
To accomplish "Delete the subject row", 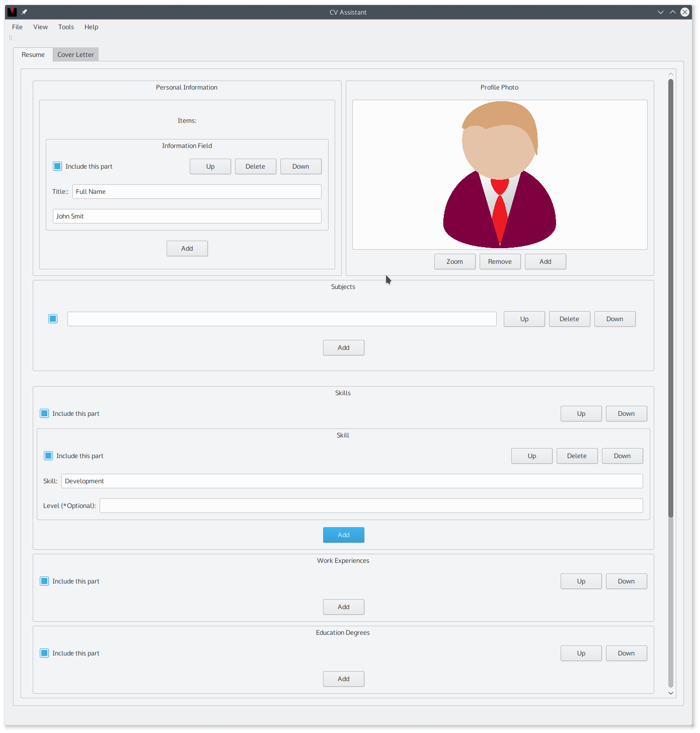I will [x=570, y=319].
